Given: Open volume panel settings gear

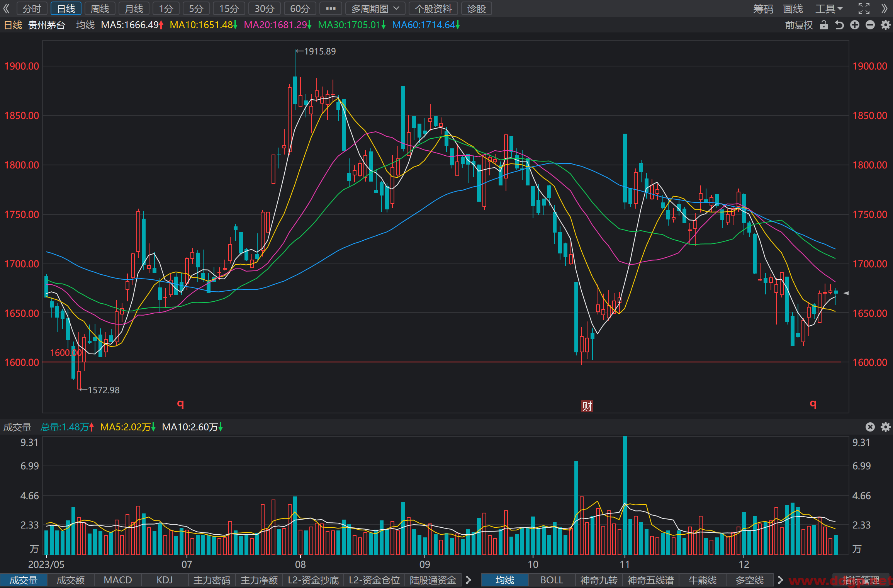Looking at the screenshot, I should point(886,427).
